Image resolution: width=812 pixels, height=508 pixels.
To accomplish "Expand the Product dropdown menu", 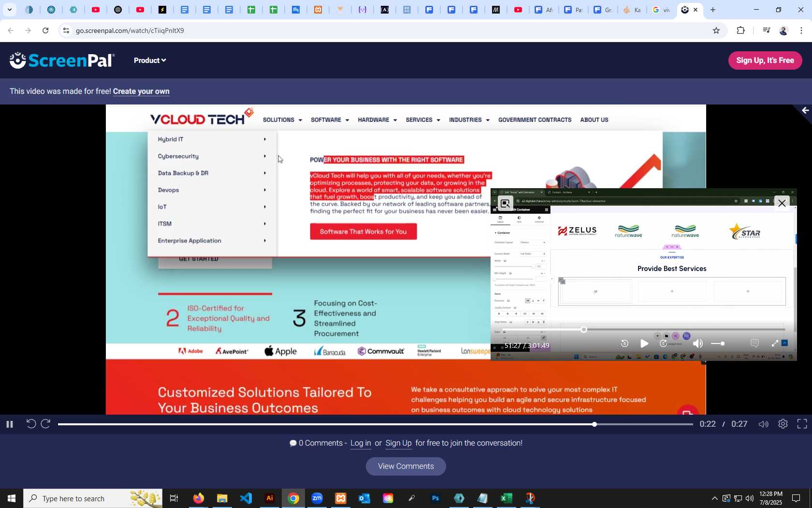I will tap(150, 60).
